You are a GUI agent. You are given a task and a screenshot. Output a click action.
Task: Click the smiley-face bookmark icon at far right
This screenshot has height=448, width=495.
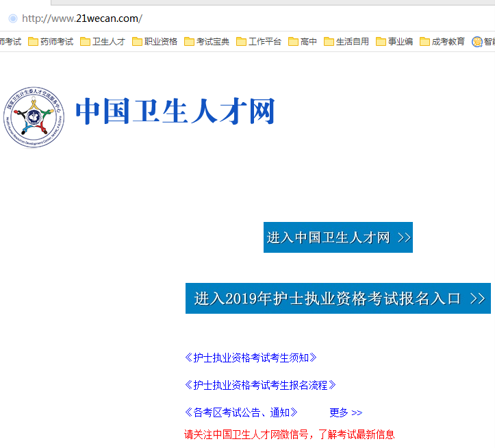tap(477, 42)
